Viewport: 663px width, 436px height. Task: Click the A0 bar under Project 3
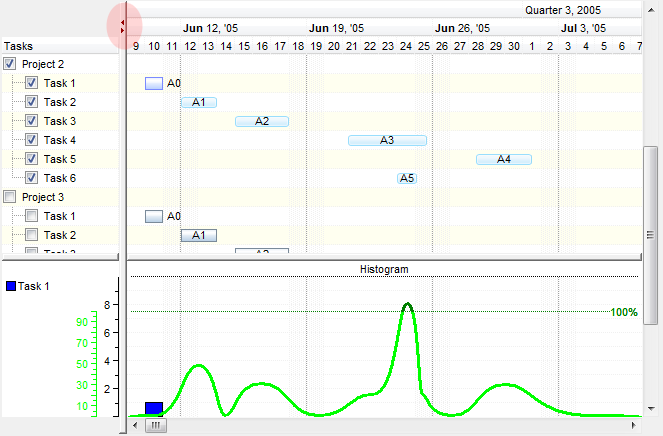(154, 216)
